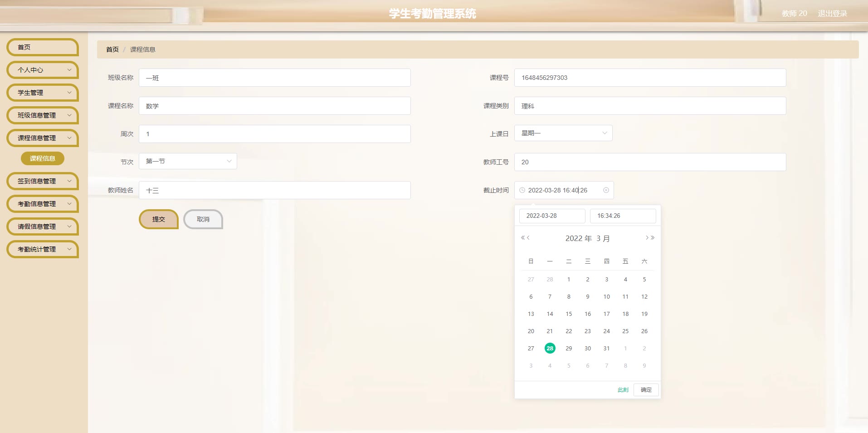Click 确定 to confirm the date
Viewport: 868px width, 433px height.
coord(646,390)
